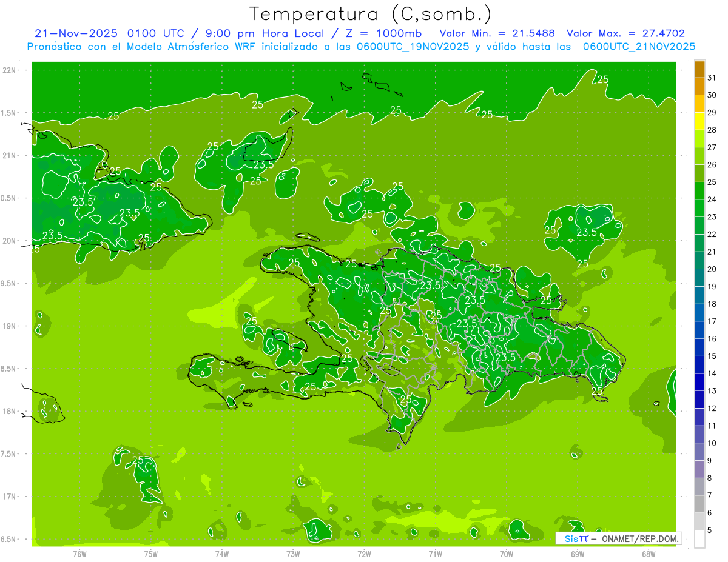Select the dark orange legend swatch above 31
Image resolution: width=728 pixels, height=562 pixels.
point(699,70)
